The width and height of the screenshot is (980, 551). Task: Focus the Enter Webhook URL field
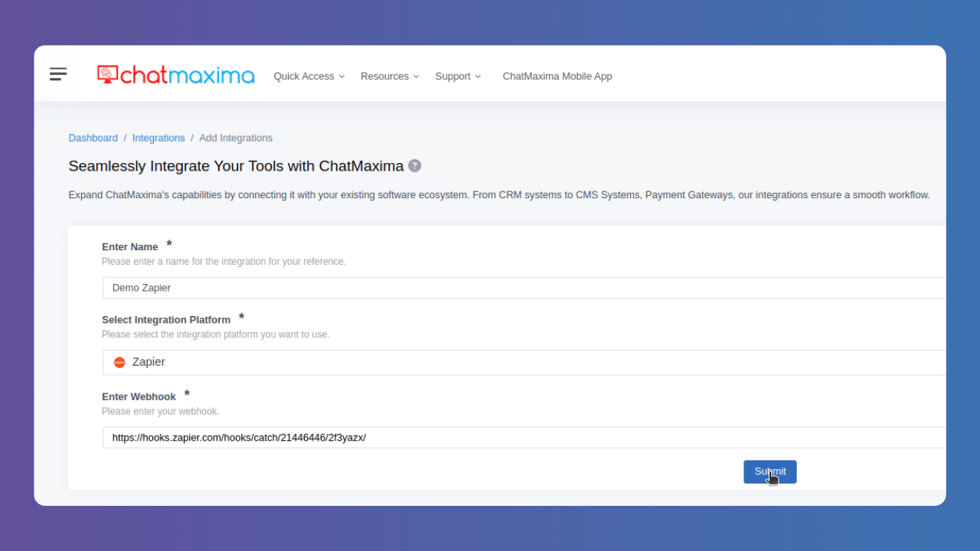pyautogui.click(x=524, y=438)
